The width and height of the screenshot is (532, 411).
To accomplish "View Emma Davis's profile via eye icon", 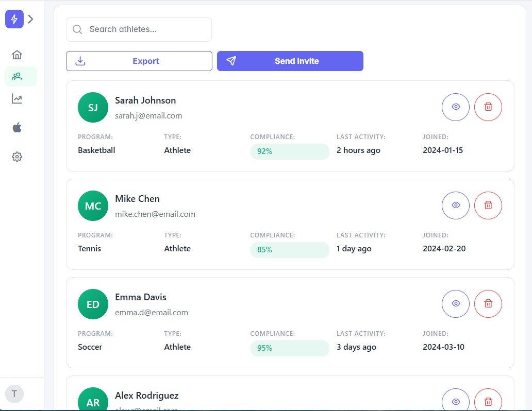I will click(456, 304).
